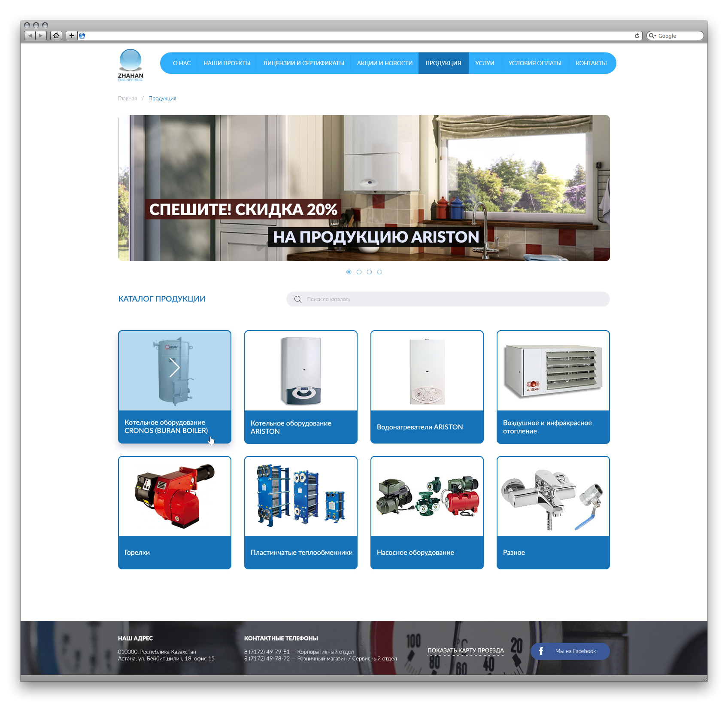The height and width of the screenshot is (702, 728).
Task: Select the first slider pagination dot
Action: coord(349,272)
